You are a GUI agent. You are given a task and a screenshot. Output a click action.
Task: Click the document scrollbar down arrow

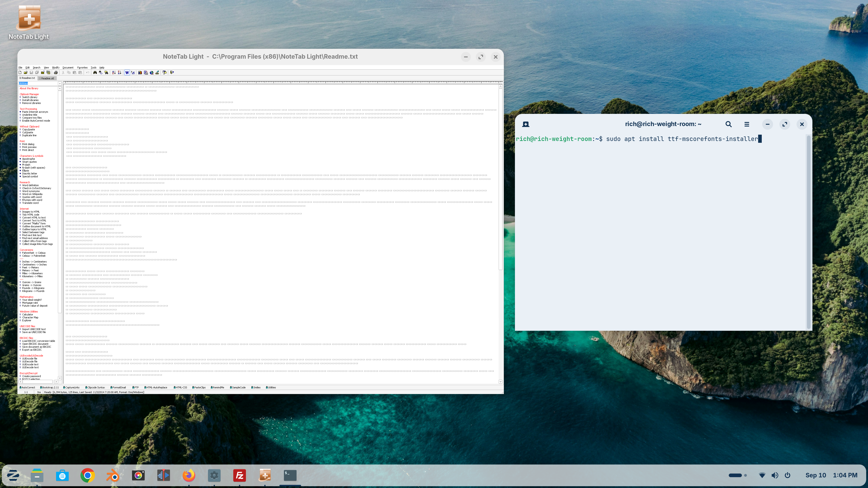click(x=500, y=382)
